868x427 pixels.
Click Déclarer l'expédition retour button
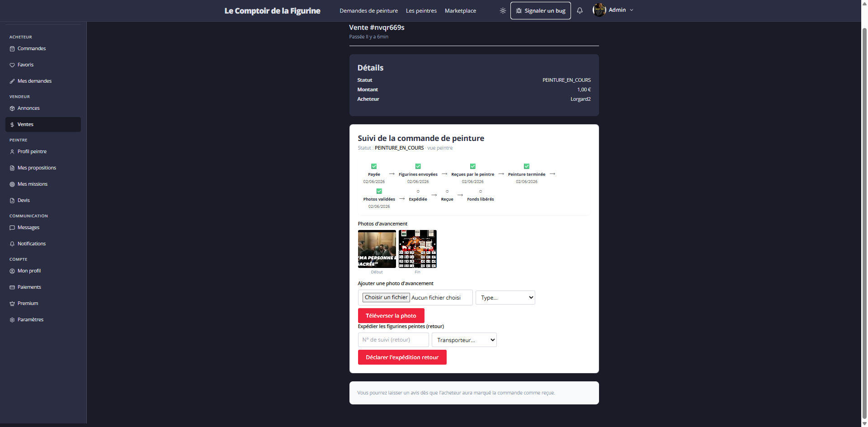402,357
